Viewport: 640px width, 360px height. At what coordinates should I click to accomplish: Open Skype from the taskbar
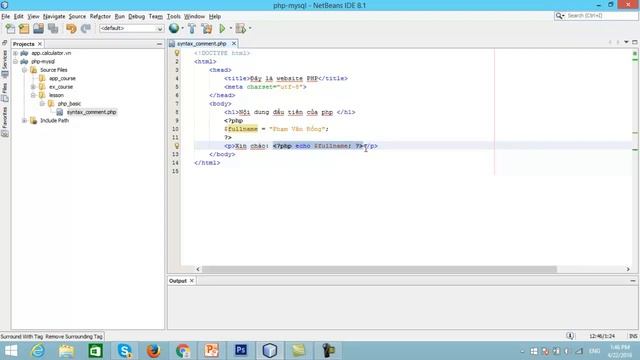pos(124,351)
